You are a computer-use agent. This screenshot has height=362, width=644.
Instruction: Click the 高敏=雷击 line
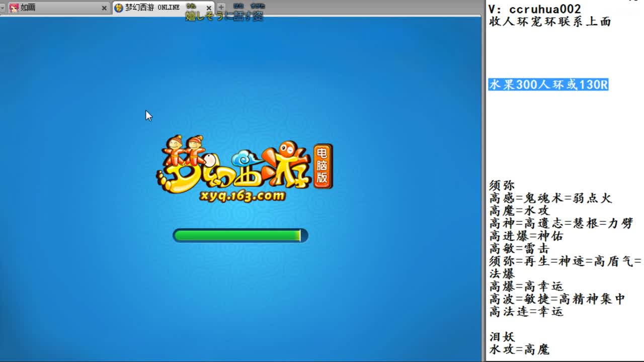click(x=519, y=248)
